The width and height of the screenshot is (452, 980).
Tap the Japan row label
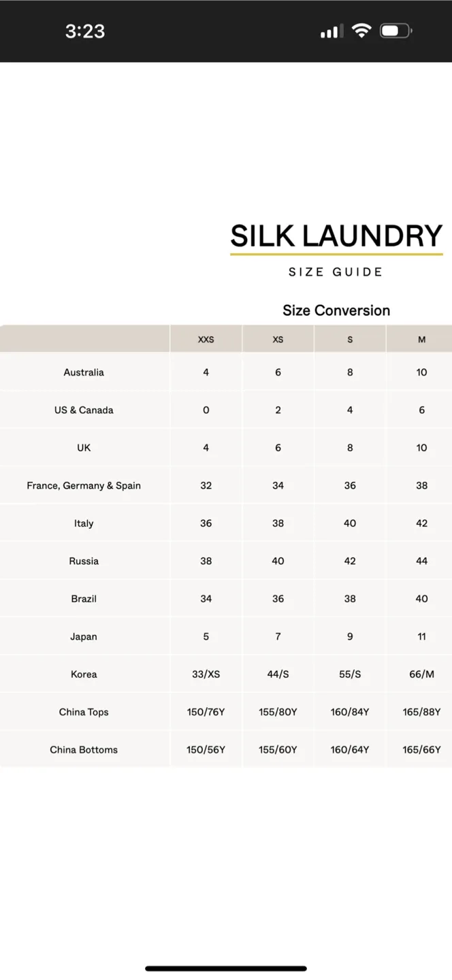84,637
